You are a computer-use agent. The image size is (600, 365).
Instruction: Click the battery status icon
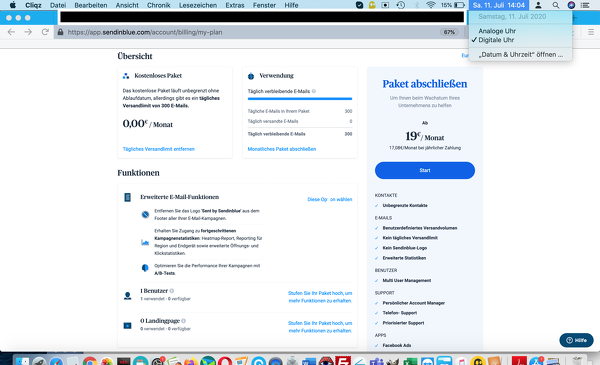point(460,5)
